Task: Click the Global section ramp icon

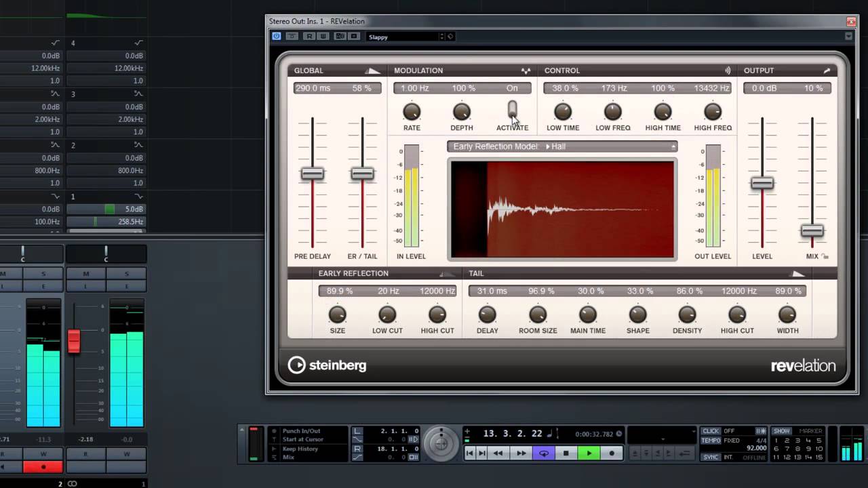Action: coord(372,70)
